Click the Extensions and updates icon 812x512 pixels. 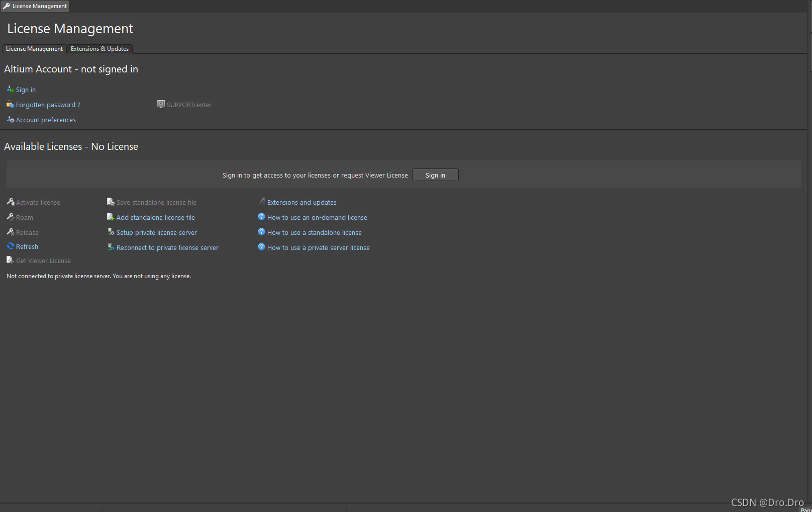pyautogui.click(x=261, y=202)
